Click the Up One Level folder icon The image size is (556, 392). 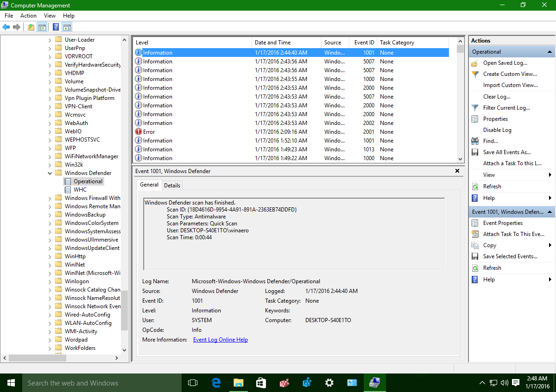pos(31,27)
